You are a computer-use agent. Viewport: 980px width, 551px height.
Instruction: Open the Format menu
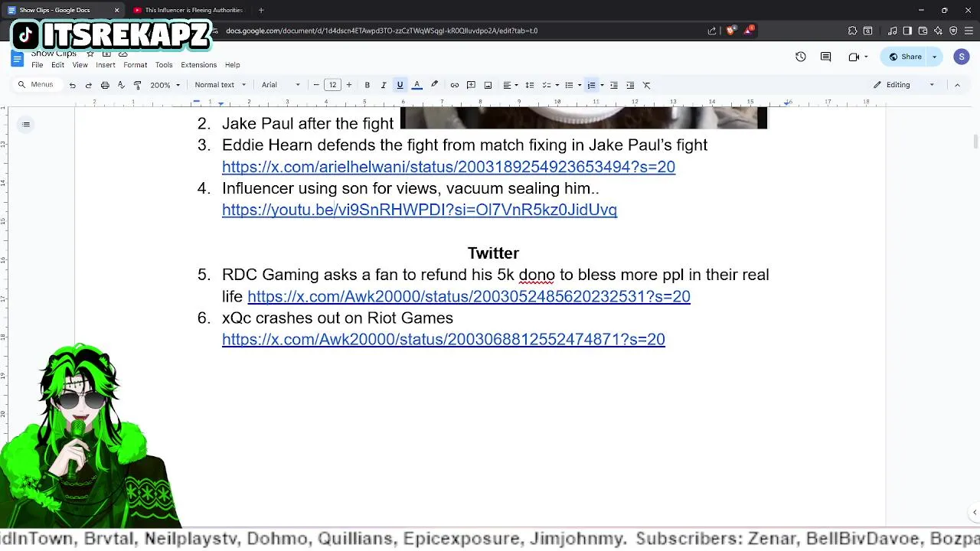(x=135, y=65)
